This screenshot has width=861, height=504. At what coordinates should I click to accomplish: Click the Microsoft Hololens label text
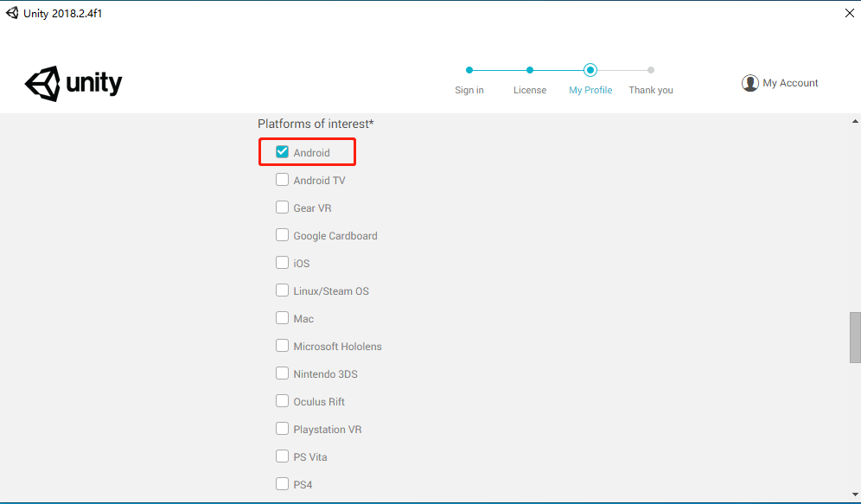click(337, 347)
